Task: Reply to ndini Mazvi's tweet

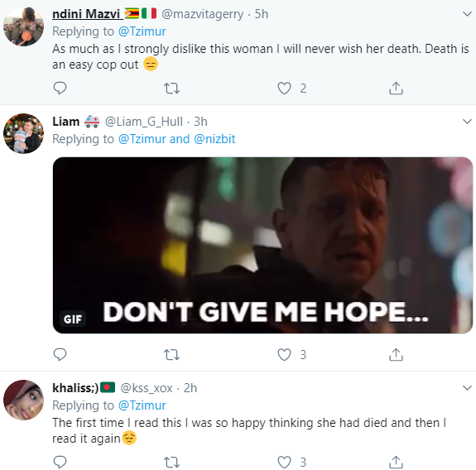Action: 60,89
